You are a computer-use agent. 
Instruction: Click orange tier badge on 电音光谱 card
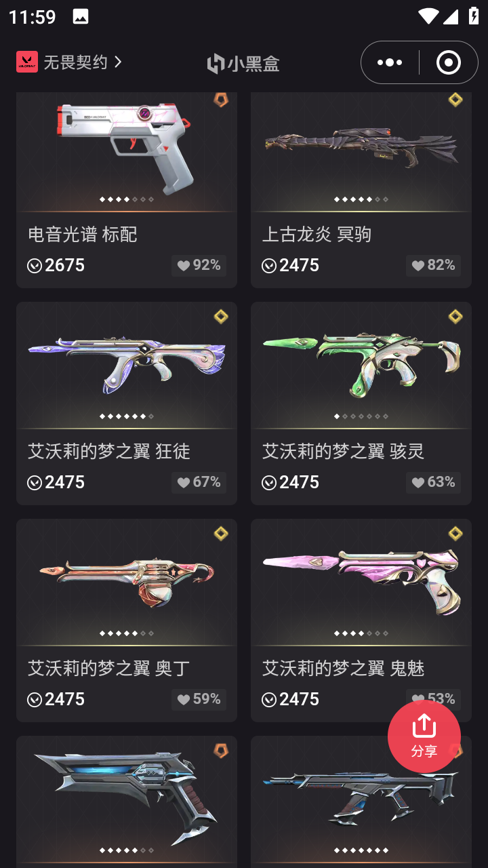pos(221,100)
